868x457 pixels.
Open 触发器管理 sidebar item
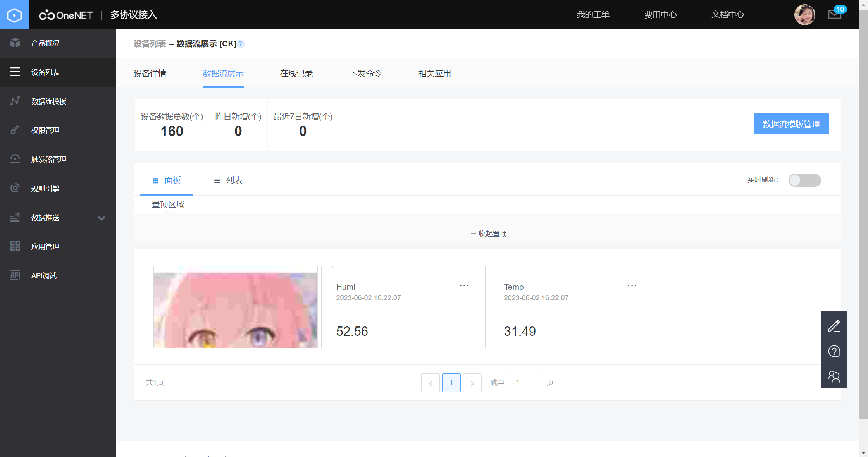tap(48, 159)
